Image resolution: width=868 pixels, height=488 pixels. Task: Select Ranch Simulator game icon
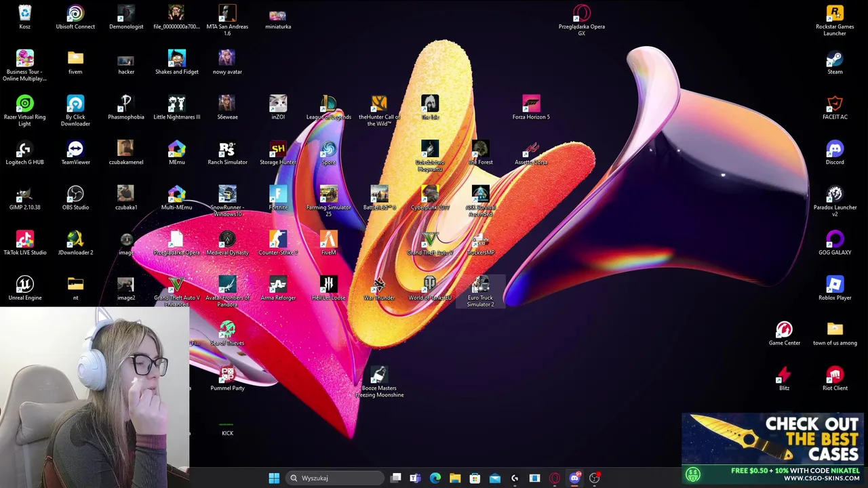(x=227, y=153)
